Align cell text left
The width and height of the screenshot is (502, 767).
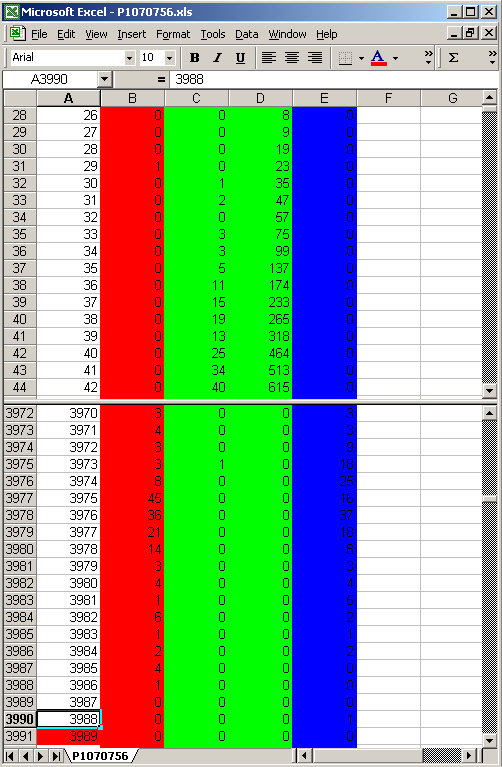[269, 58]
